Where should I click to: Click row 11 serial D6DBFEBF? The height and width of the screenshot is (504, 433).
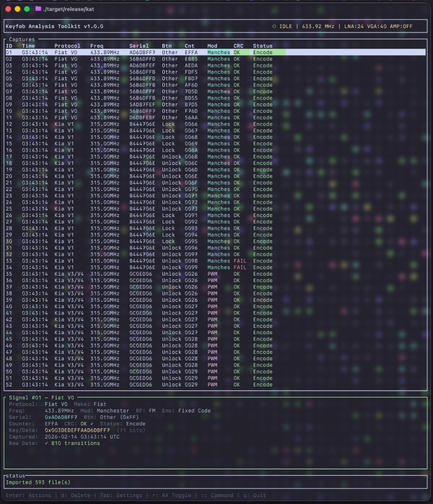pyautogui.click(x=142, y=118)
